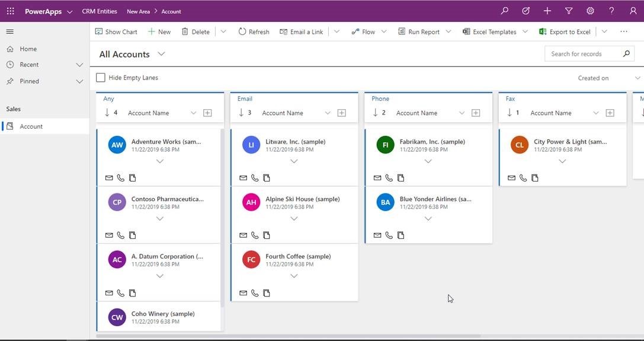Click the Search for records field
Viewport: 644px width, 341px height.
tap(584, 54)
